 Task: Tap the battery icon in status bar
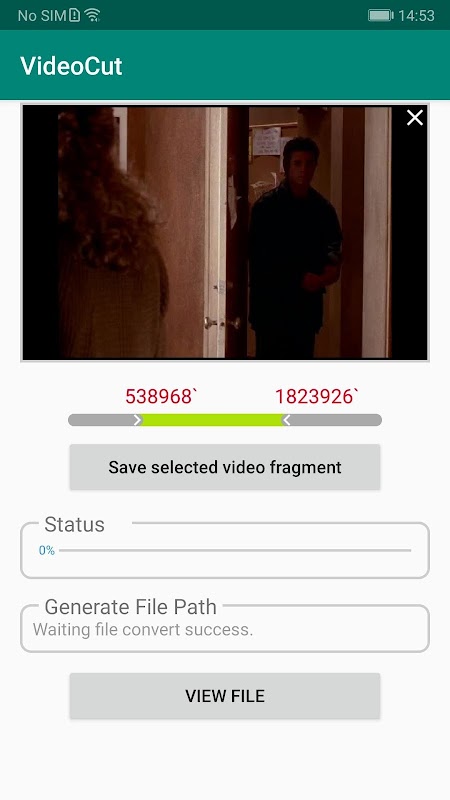pyautogui.click(x=381, y=15)
